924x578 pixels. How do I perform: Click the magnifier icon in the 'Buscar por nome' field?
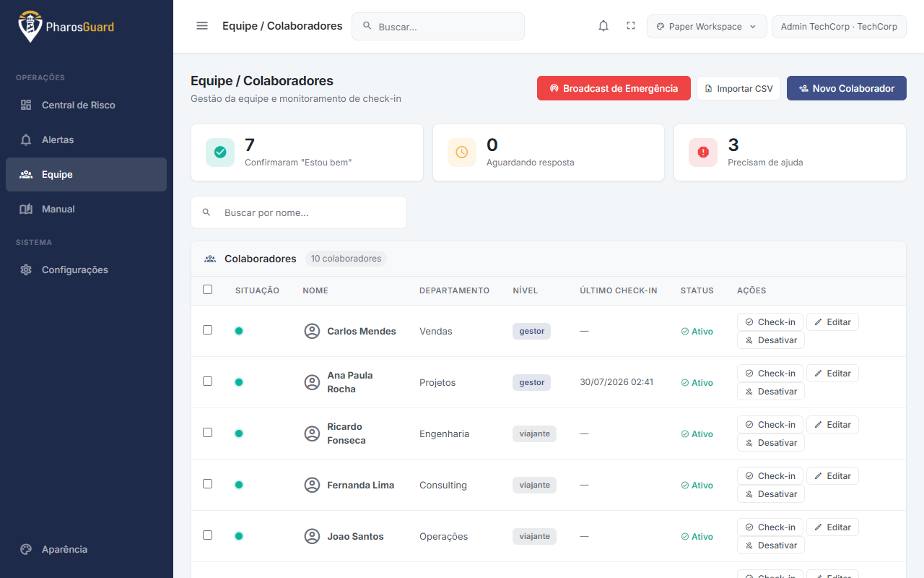[x=206, y=212]
